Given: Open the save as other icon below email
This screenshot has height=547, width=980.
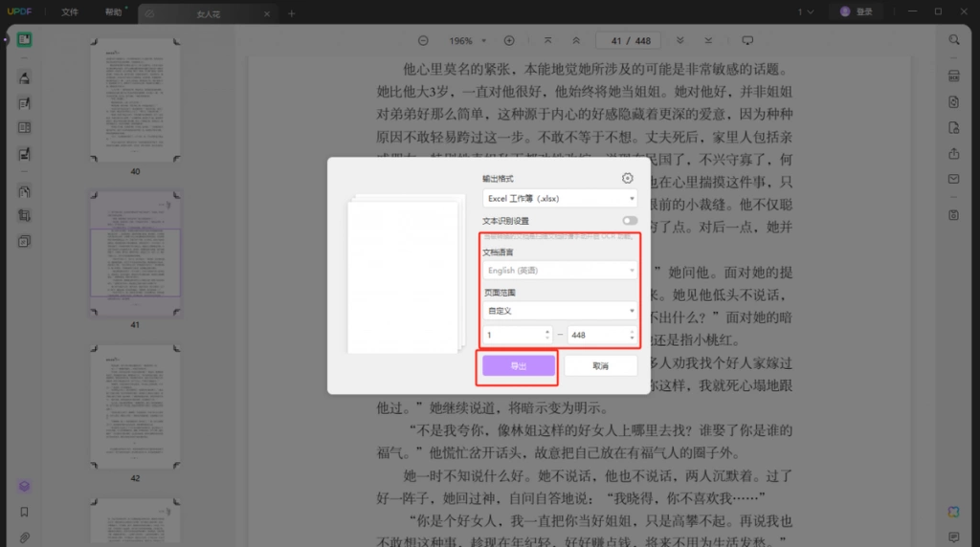Looking at the screenshot, I should point(954,215).
